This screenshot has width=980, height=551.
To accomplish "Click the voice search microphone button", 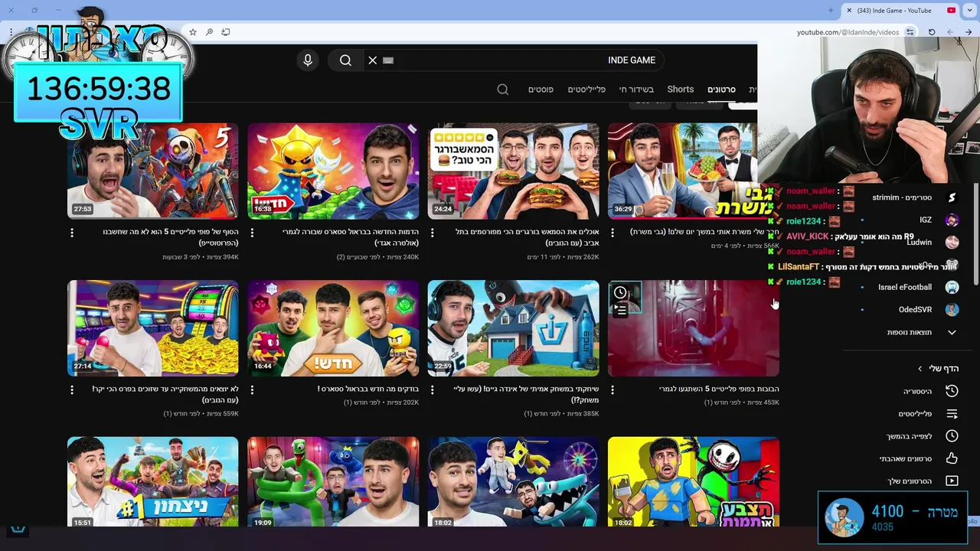I will point(308,60).
